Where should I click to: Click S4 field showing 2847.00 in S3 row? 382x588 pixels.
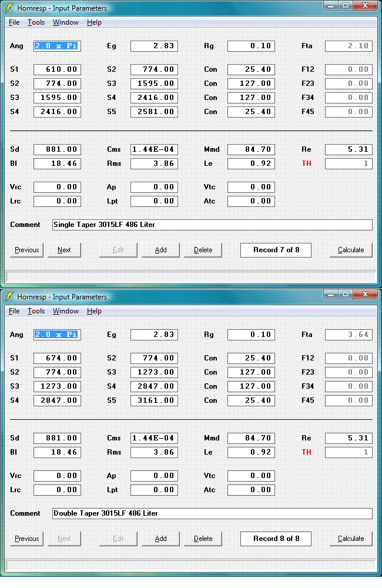pos(154,387)
